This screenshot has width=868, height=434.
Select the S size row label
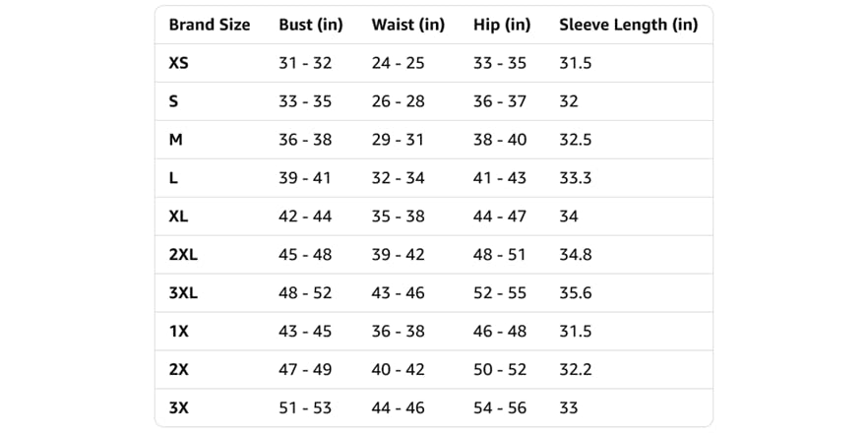tap(173, 101)
